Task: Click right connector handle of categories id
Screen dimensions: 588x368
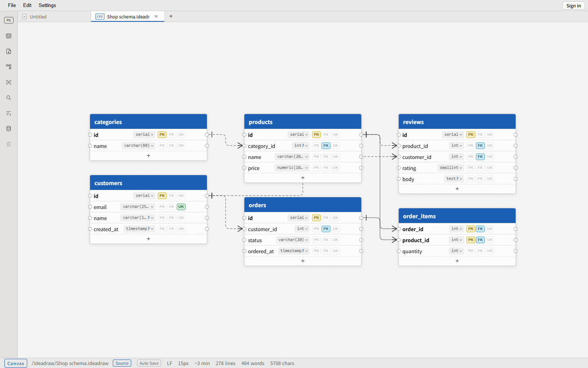Action: tap(207, 135)
